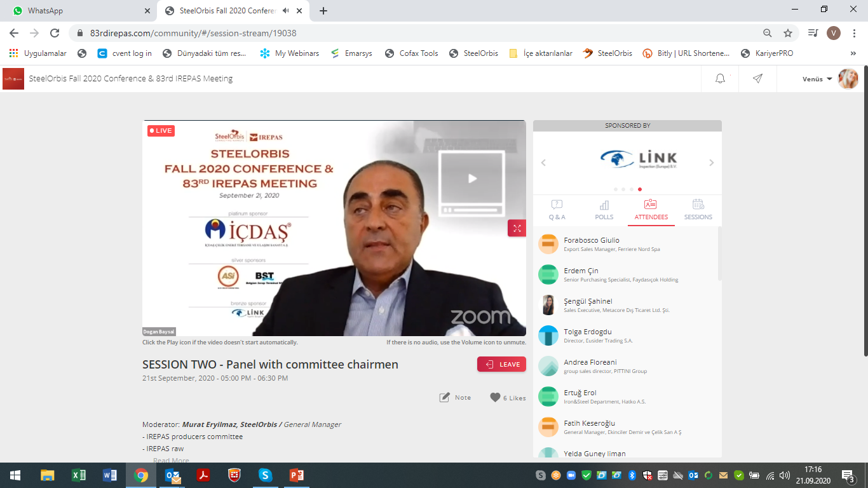868x488 pixels.
Task: Show next sponsor with right chevron
Action: pyautogui.click(x=711, y=163)
